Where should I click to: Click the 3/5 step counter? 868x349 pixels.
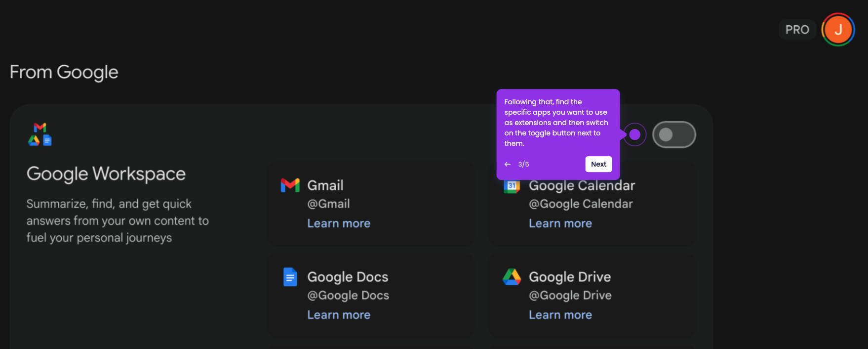[523, 164]
